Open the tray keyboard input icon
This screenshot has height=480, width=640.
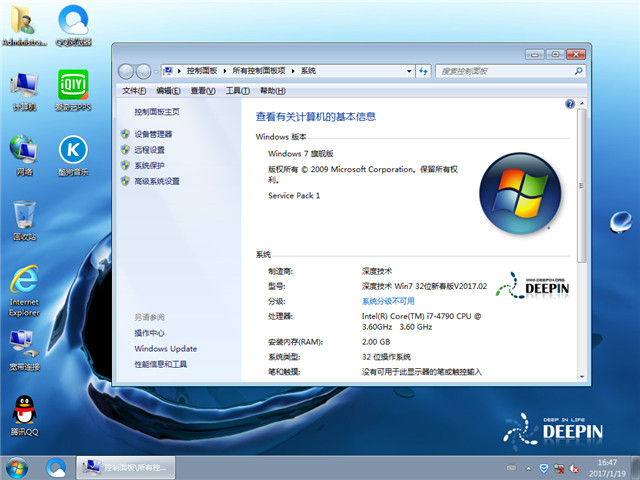pos(511,468)
